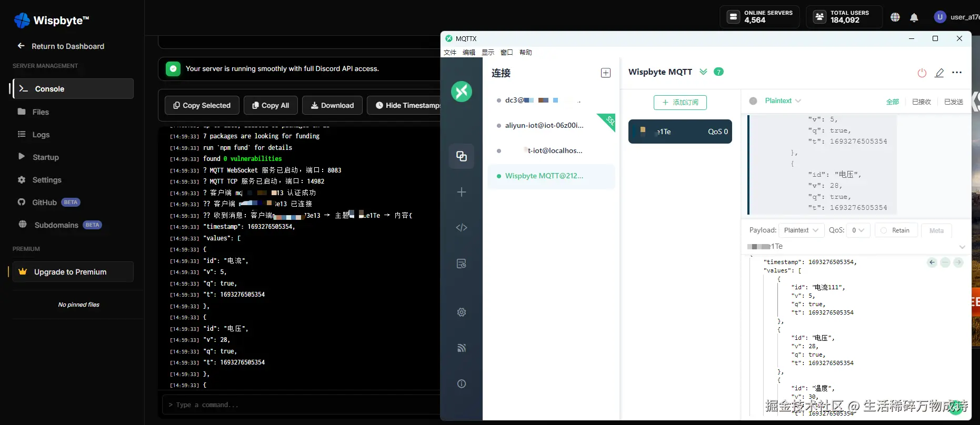Open the Files section in sidebar

click(41, 112)
